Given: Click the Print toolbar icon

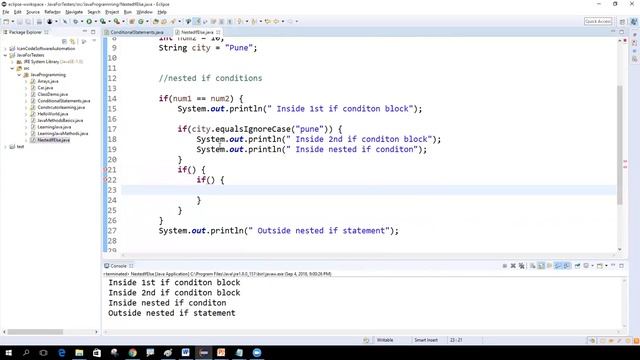Looking at the screenshot, I should [x=39, y=21].
